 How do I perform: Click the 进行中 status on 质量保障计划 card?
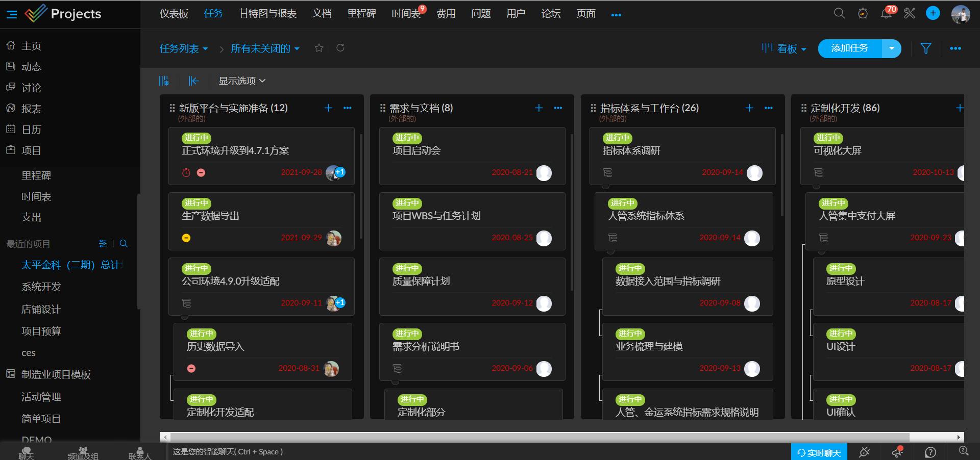point(407,268)
